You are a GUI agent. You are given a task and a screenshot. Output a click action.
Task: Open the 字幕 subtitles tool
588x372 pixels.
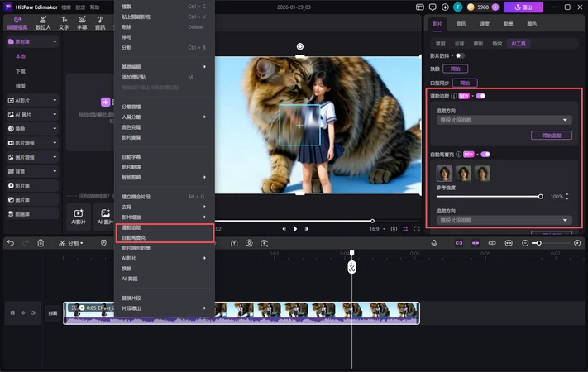coord(83,21)
